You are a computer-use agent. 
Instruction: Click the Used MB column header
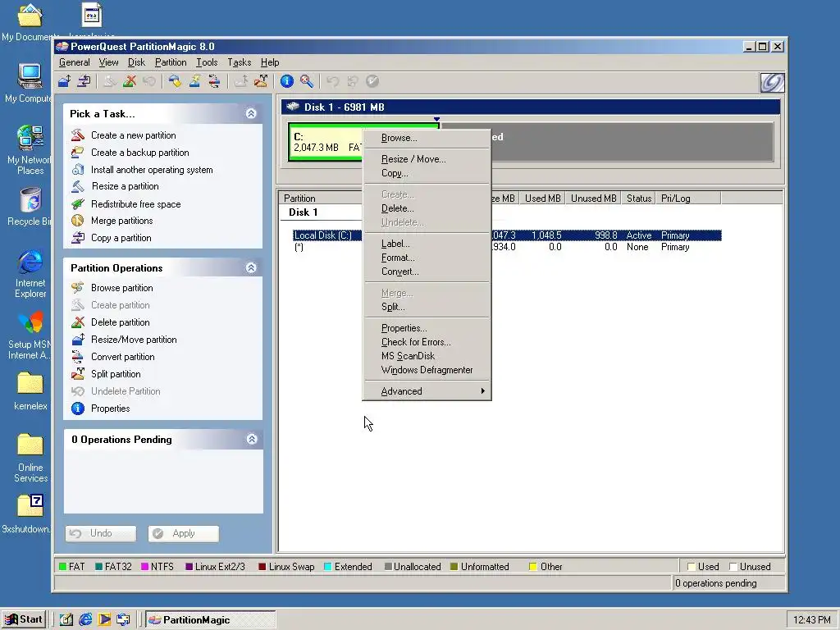(x=543, y=199)
